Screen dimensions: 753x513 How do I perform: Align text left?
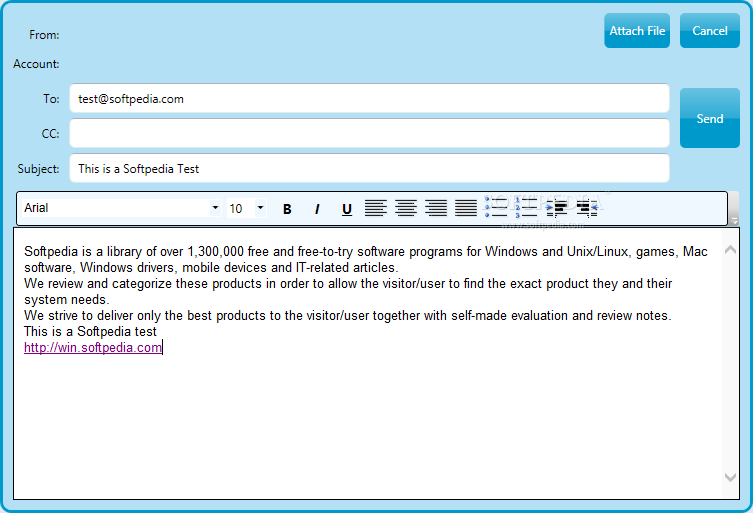[376, 208]
